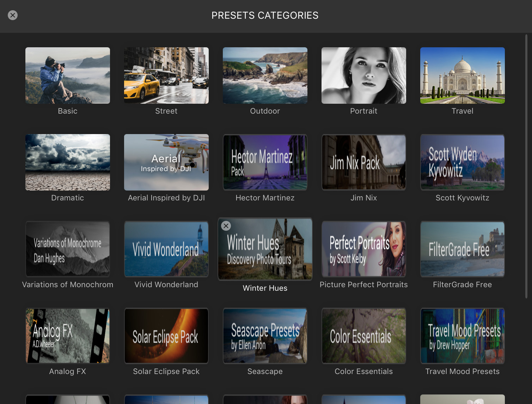Viewport: 532px width, 404px height.
Task: Click the 'Variations of Monochrom' caption
Action: (x=68, y=285)
